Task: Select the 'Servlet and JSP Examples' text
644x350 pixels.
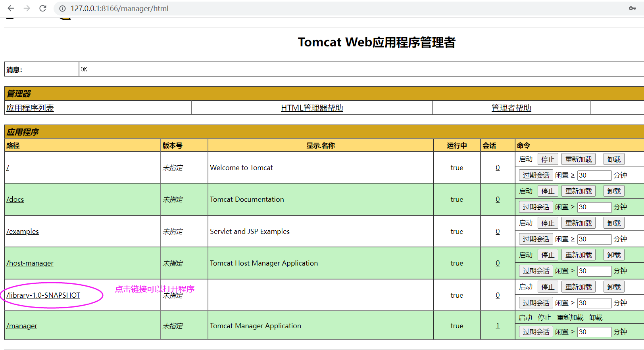Action: (x=250, y=231)
